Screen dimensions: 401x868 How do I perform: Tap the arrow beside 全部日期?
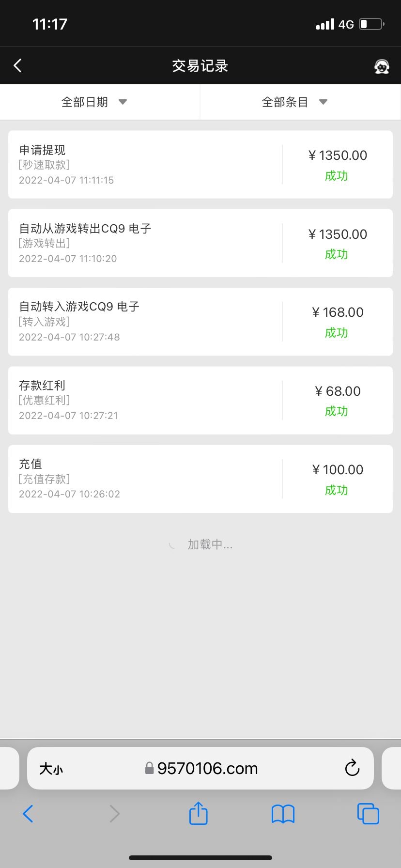tap(123, 102)
